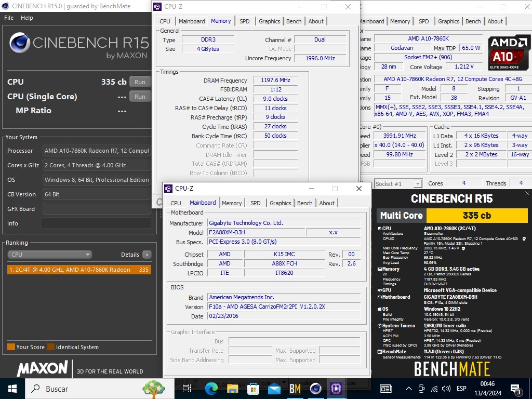Viewport: 532px width, 399px height.
Task: Open SPD tab in rear CPU-Z window
Action: tap(424, 21)
